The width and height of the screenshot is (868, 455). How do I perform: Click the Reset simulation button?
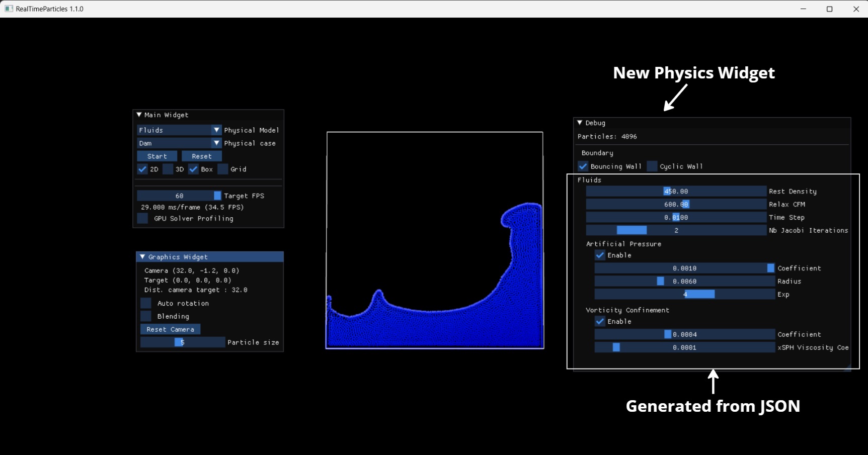click(x=202, y=156)
